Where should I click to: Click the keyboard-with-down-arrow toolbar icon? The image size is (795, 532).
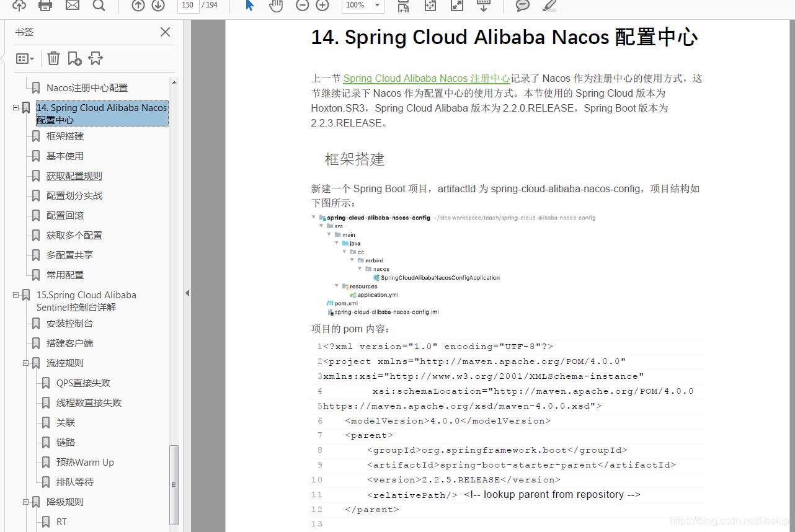point(484,5)
